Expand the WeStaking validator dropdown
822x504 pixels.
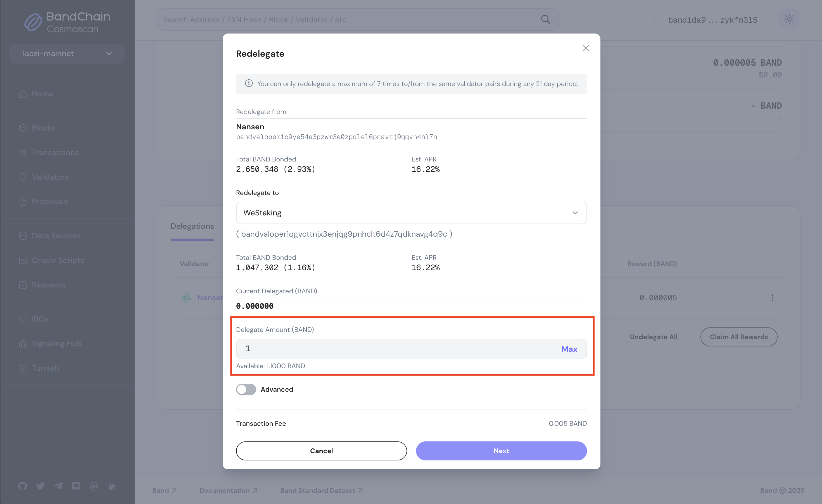point(411,213)
